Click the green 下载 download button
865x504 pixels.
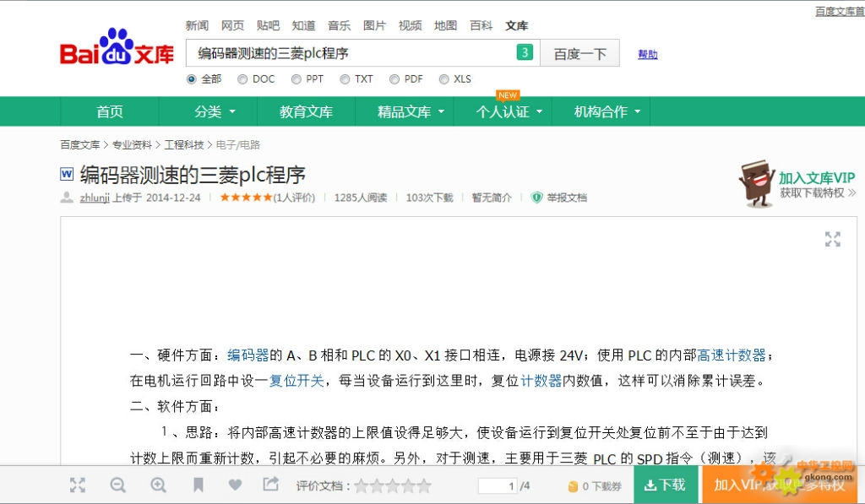click(x=666, y=485)
